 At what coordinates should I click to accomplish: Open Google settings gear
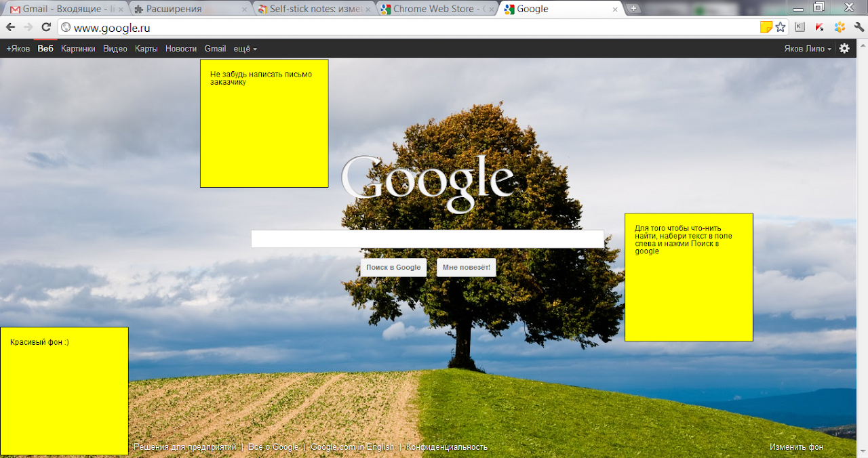point(844,49)
